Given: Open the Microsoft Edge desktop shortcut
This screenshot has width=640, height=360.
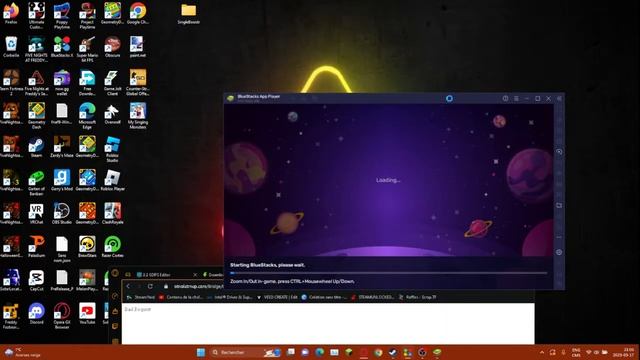Looking at the screenshot, I should tap(87, 116).
